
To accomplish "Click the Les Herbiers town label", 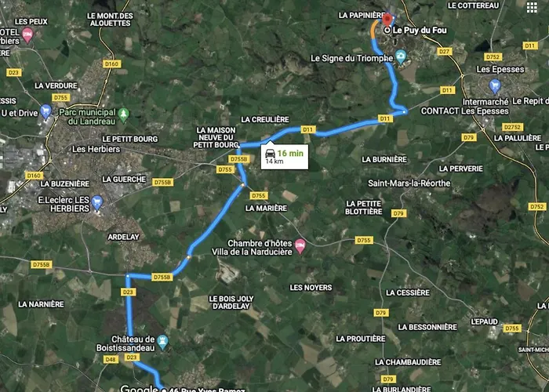I will pyautogui.click(x=96, y=149).
